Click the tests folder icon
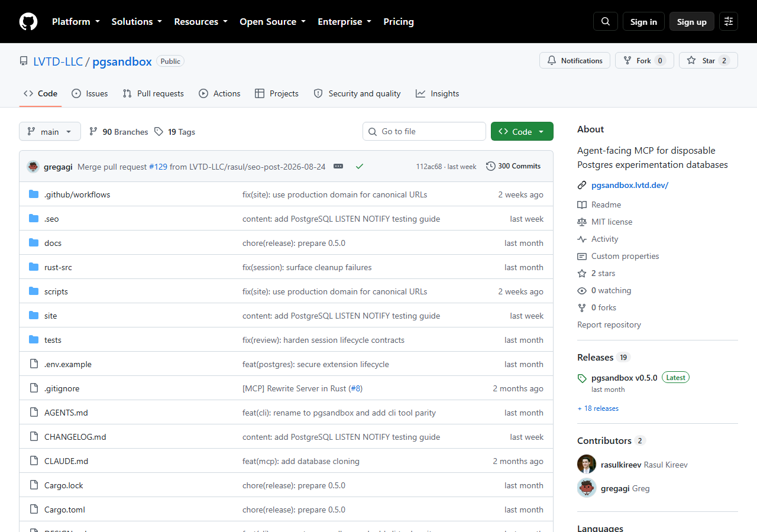 click(34, 340)
